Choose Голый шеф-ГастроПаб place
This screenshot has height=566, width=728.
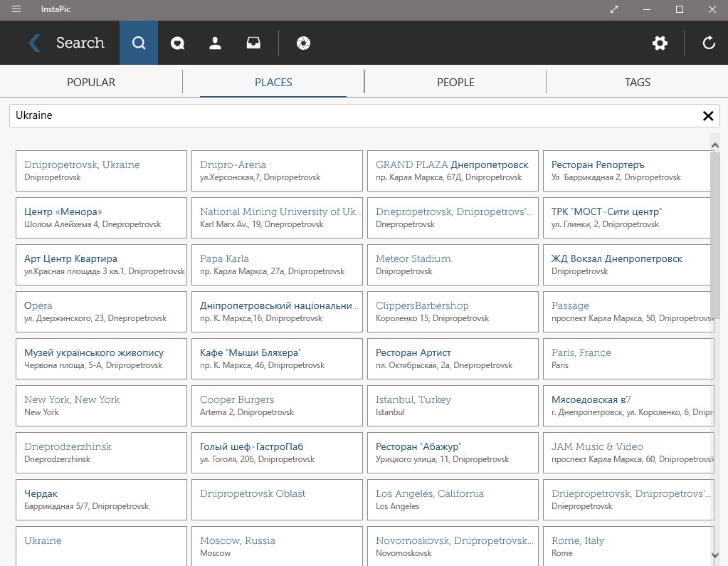[x=277, y=453]
